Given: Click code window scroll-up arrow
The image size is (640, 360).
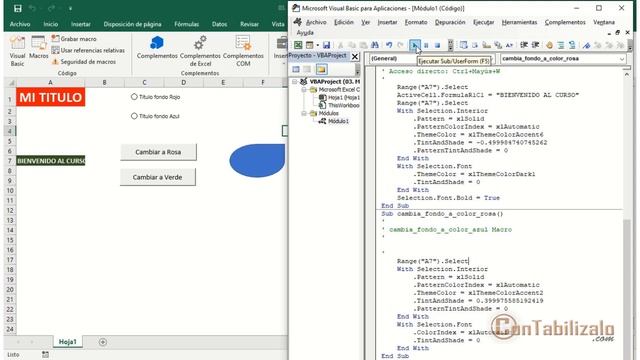Looking at the screenshot, I should pos(627,74).
